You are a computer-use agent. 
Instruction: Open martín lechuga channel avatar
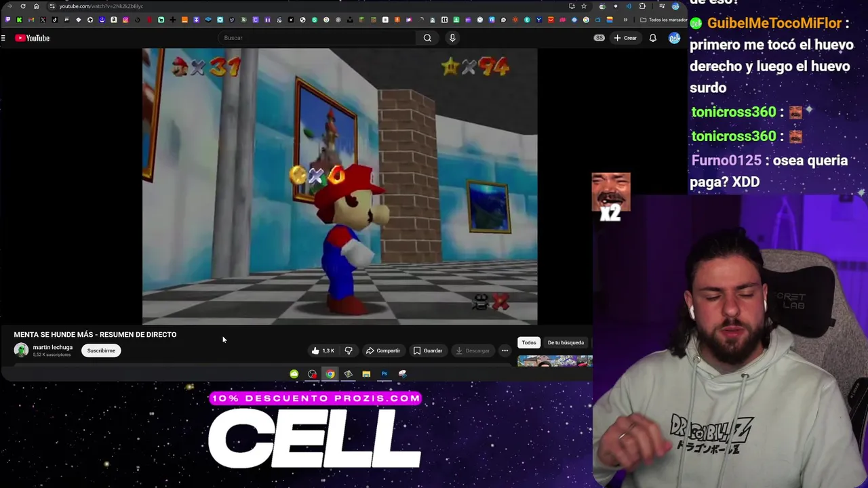21,350
